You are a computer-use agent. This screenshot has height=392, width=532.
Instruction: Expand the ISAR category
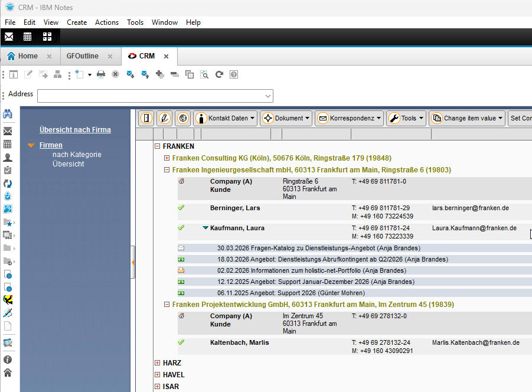158,387
